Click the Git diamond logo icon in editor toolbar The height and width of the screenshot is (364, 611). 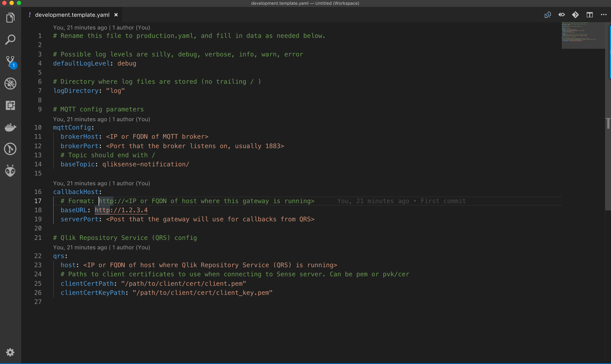coord(575,15)
